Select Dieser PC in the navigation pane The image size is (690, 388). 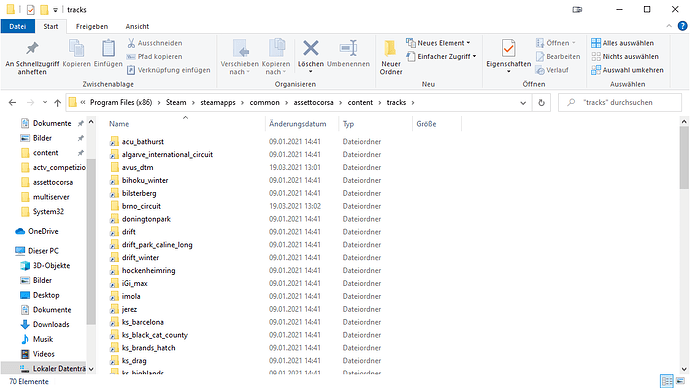[43, 251]
